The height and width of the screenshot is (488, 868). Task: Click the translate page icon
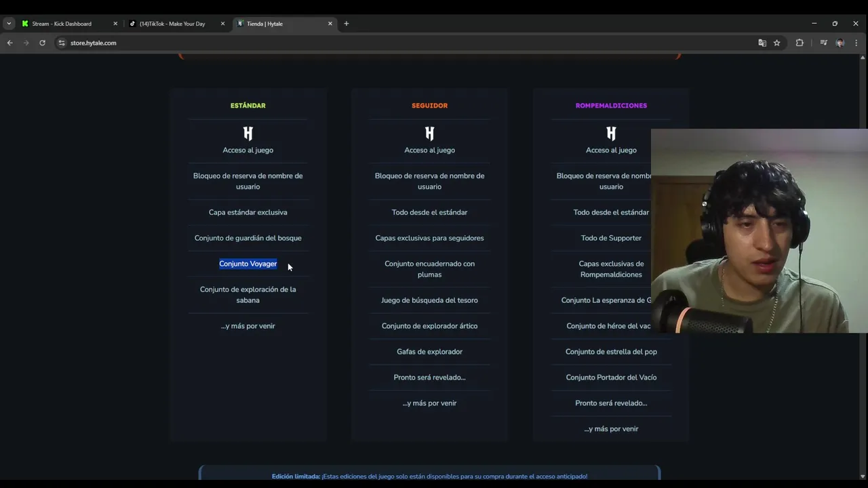pyautogui.click(x=762, y=43)
